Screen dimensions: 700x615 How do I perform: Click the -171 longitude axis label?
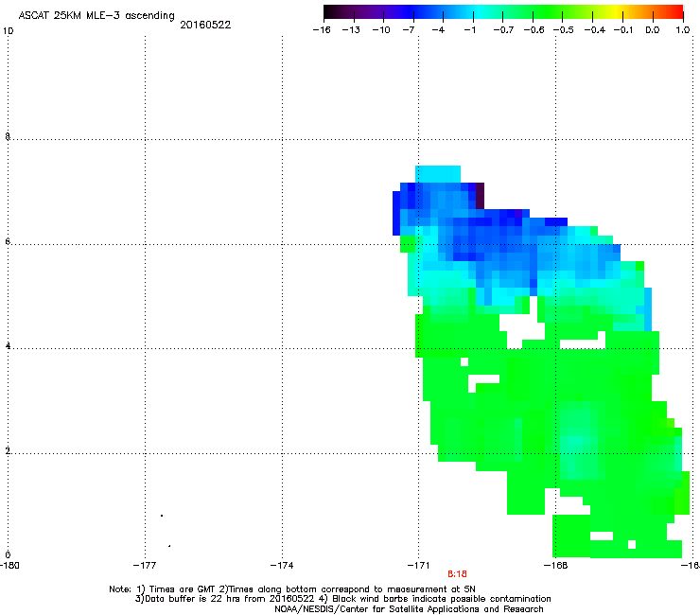coord(419,566)
